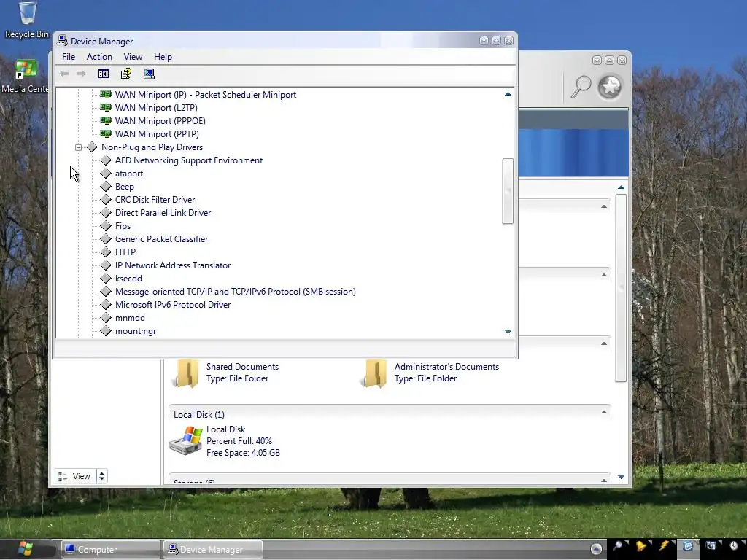Screen dimensions: 747x560
Task: Collapse the Local Disk (1) group
Action: click(x=604, y=413)
